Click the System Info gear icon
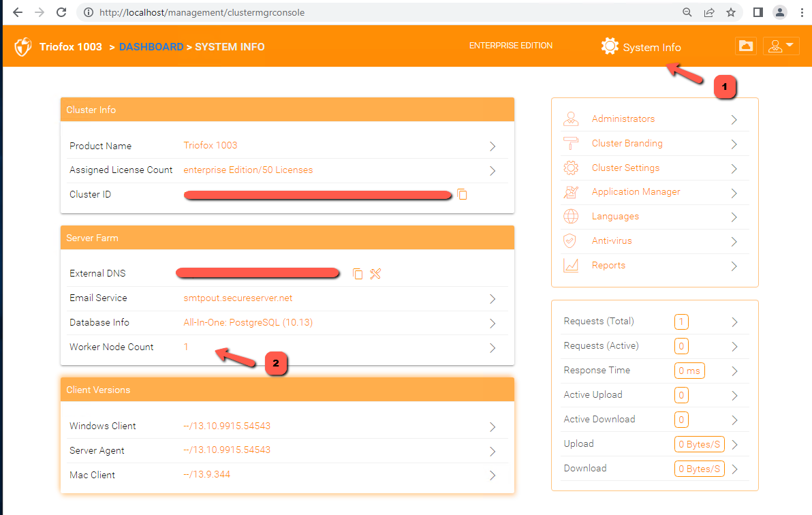This screenshot has width=812, height=515. (610, 46)
